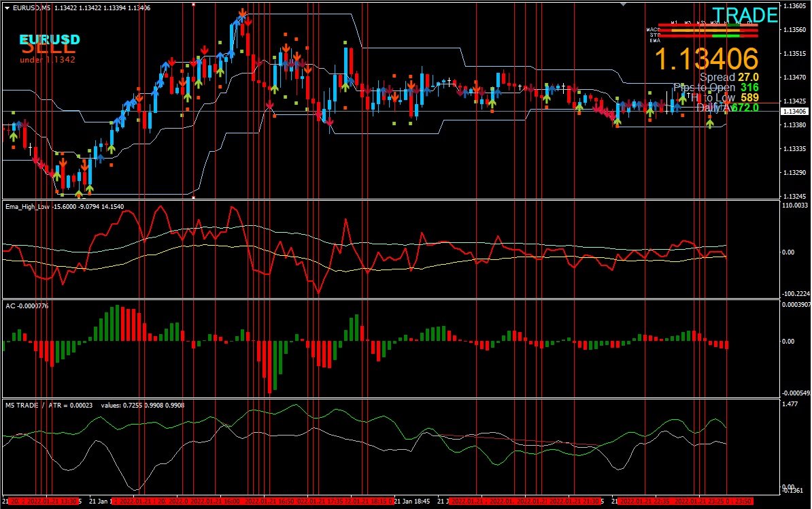Viewport: 812px width, 509px height.
Task: Select the cyan TRADE label
Action: click(x=745, y=15)
